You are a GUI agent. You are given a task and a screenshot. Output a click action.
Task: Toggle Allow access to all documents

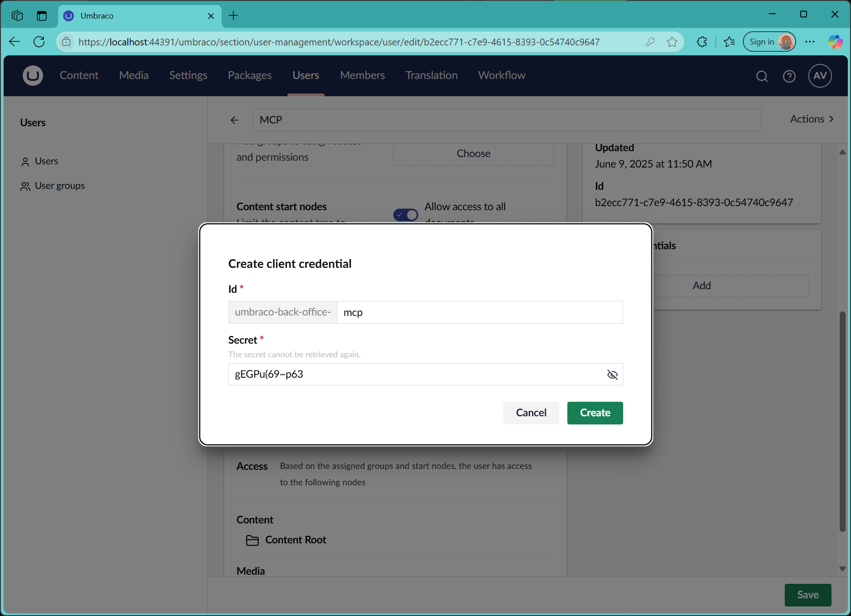click(x=406, y=214)
